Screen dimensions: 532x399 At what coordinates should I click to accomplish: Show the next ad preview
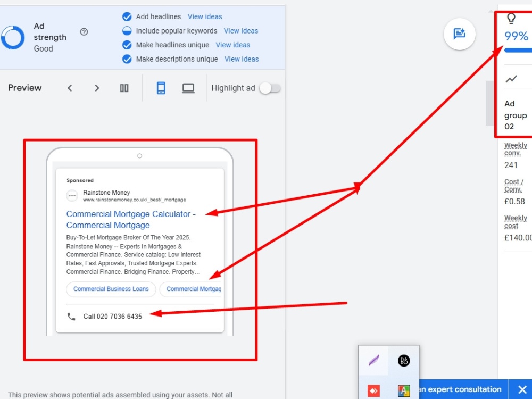point(97,88)
